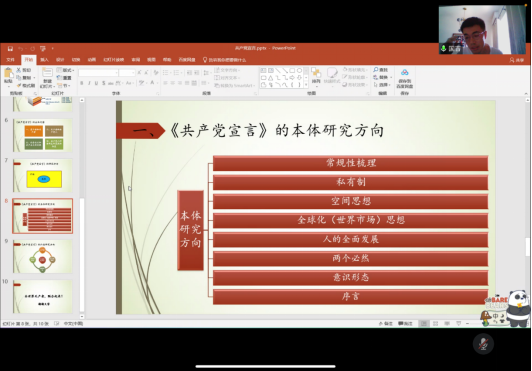Screen dimensions: 532x371
Task: Click the slide thumbnail panel scrollbar
Action: click(82, 208)
